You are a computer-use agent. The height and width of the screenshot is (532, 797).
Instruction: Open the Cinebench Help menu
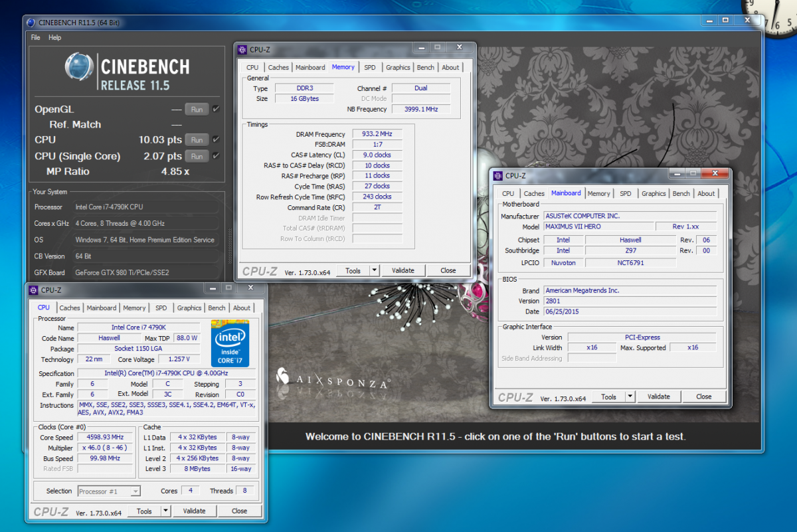point(54,38)
